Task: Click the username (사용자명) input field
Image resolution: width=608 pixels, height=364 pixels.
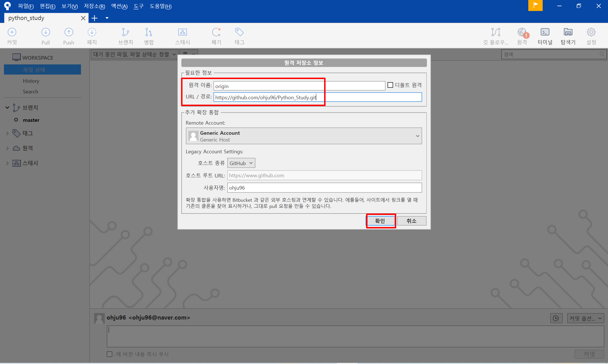Action: click(324, 188)
